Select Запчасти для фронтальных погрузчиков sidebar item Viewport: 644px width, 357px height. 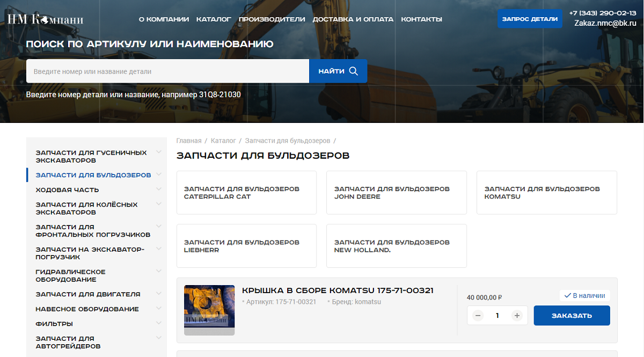(x=93, y=231)
